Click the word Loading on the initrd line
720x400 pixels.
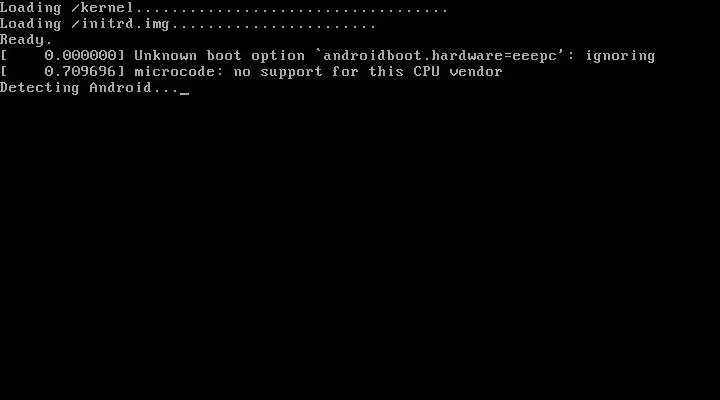pyautogui.click(x=30, y=24)
